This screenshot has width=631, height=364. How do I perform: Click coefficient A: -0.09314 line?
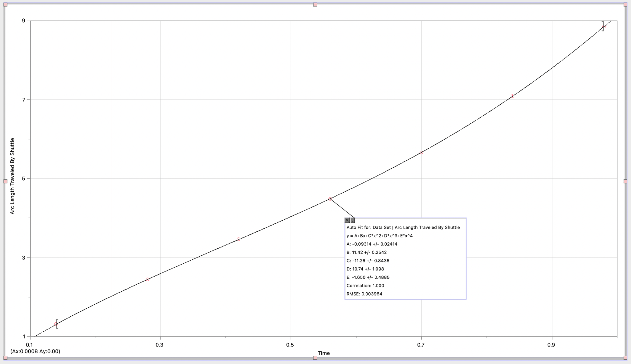tap(372, 244)
